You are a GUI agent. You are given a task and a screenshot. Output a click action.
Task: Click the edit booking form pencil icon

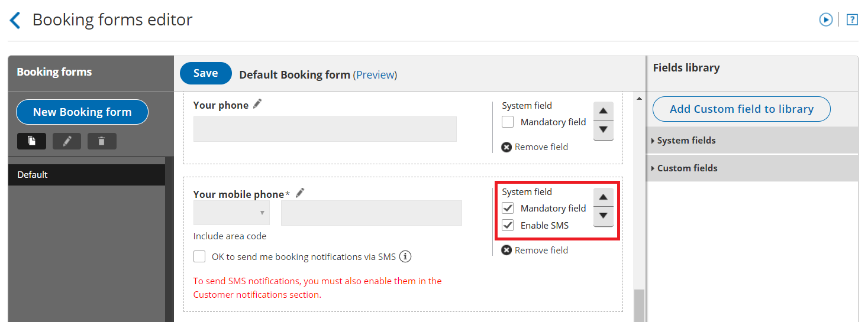67,141
